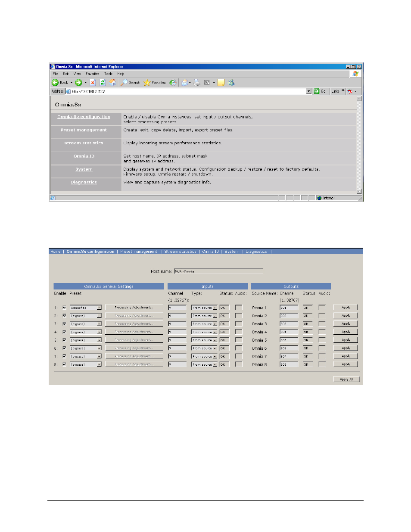Open the View menu

click(x=77, y=74)
